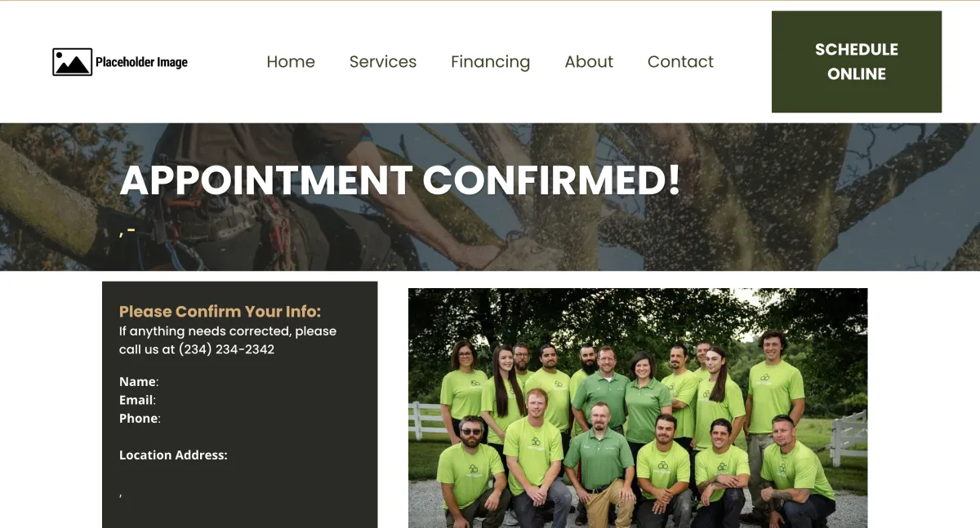Select Financing in the navigation bar

(491, 62)
